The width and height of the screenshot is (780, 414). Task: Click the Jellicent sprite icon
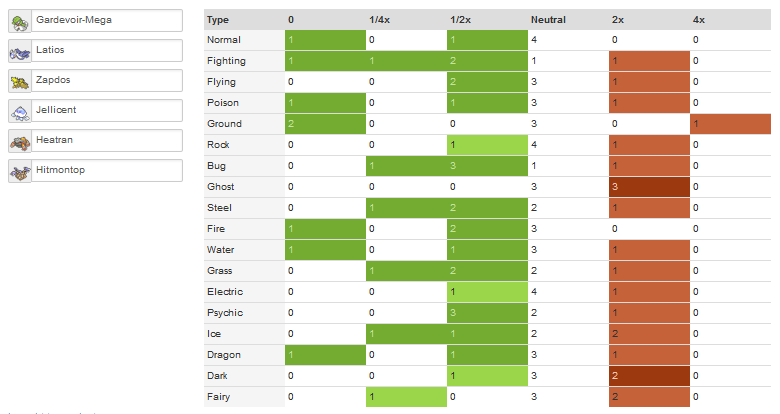coord(20,111)
